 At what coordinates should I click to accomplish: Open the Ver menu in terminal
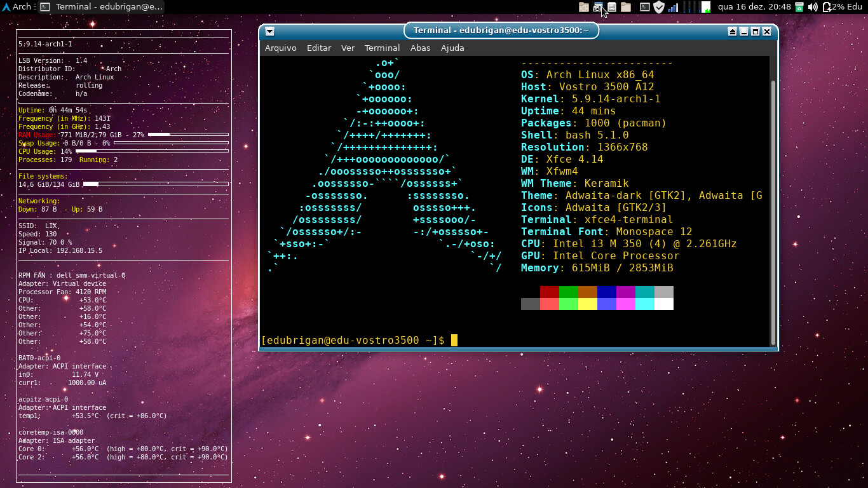pyautogui.click(x=348, y=48)
